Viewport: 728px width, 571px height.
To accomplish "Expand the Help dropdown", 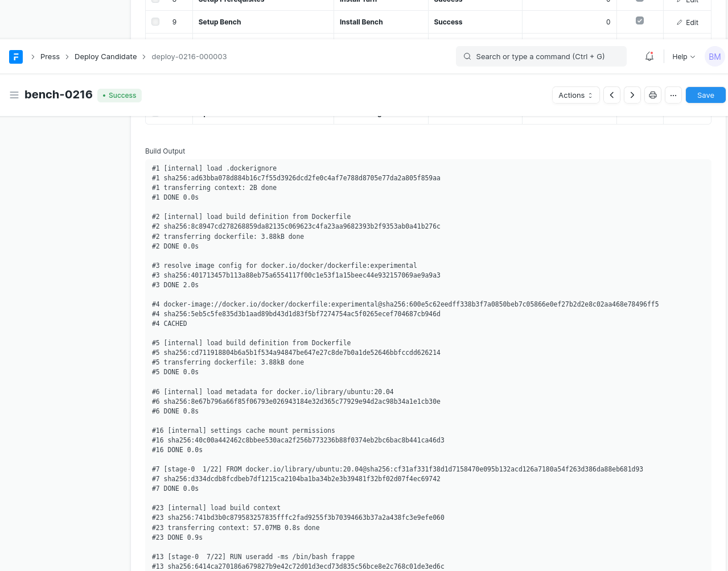I will point(682,56).
